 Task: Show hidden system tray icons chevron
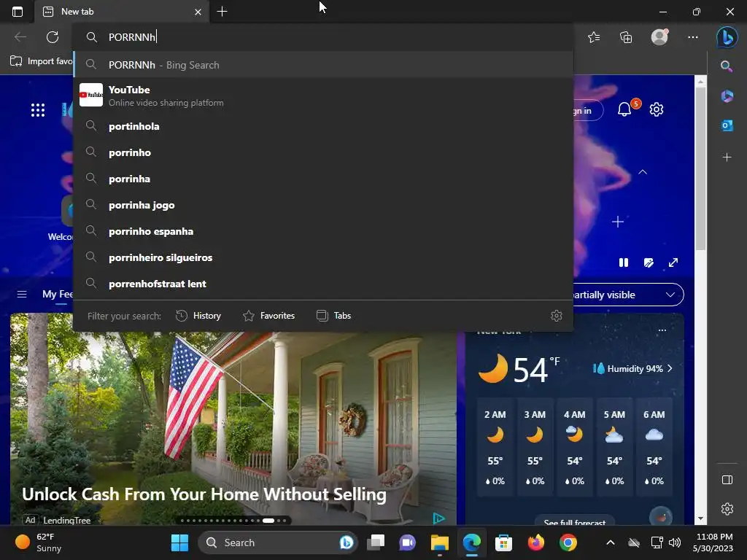coord(611,542)
